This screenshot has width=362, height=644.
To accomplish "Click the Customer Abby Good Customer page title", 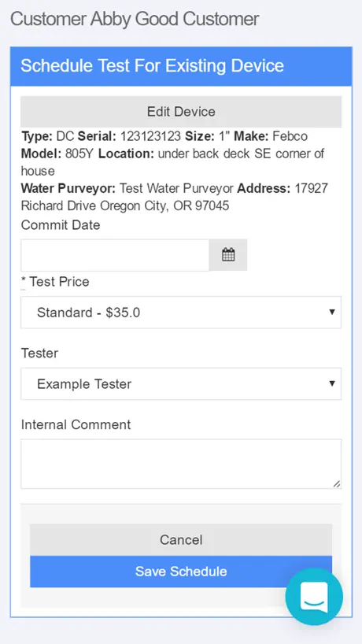I will 135,19.
